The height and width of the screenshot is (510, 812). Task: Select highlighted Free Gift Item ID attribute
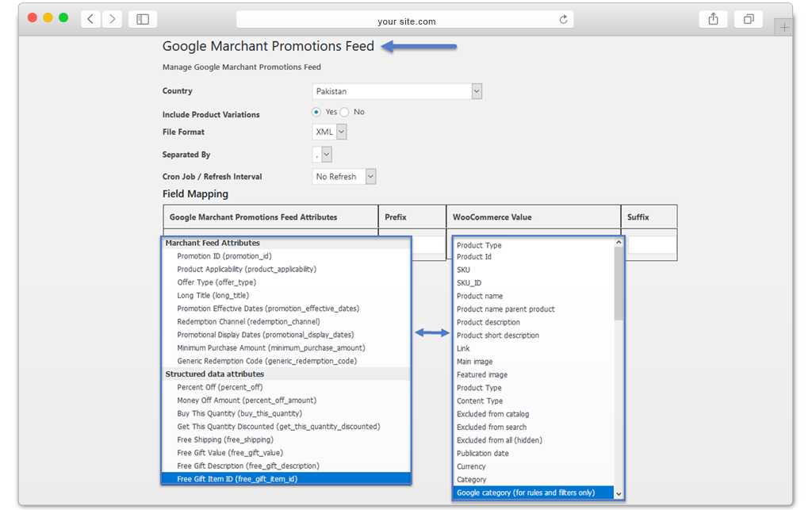pos(285,479)
